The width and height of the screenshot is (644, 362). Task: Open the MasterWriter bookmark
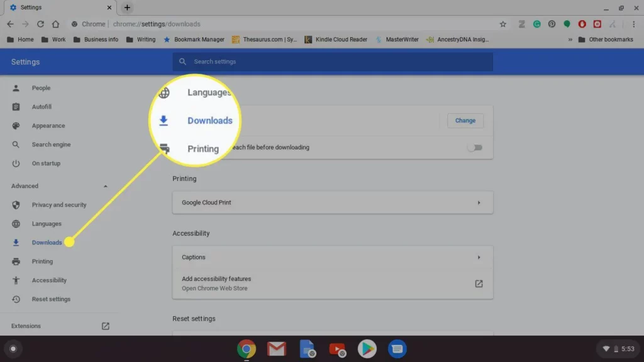point(397,40)
